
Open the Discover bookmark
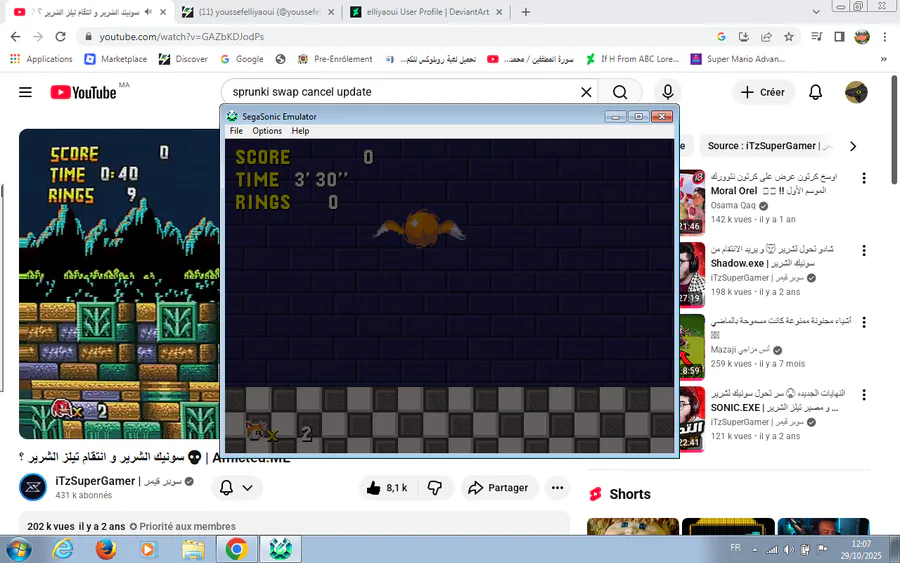(x=183, y=59)
